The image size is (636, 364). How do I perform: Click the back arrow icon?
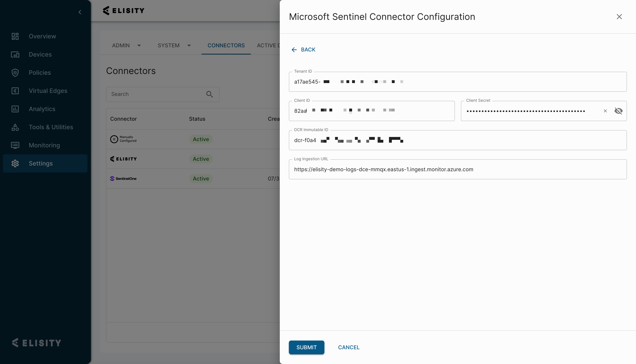click(x=294, y=50)
